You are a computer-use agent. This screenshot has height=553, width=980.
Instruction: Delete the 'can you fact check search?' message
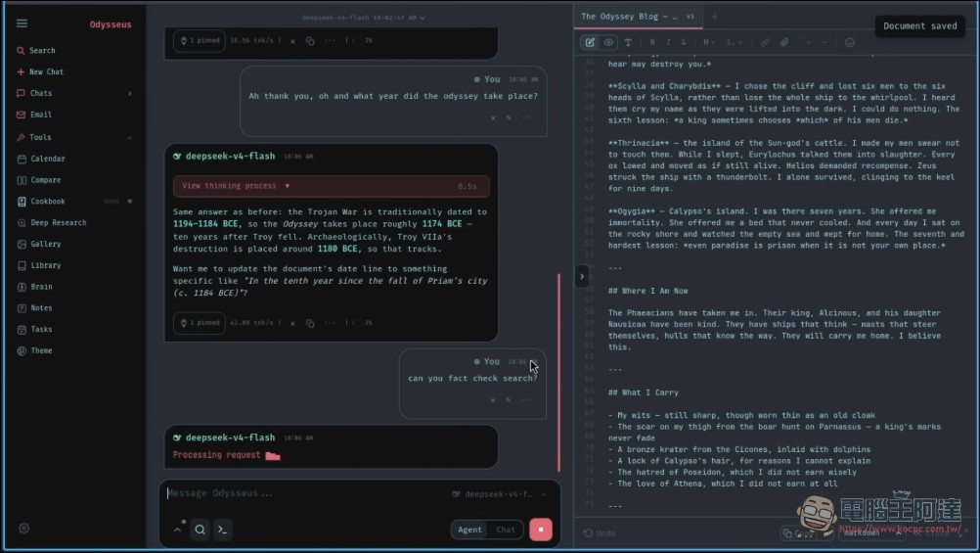(493, 399)
